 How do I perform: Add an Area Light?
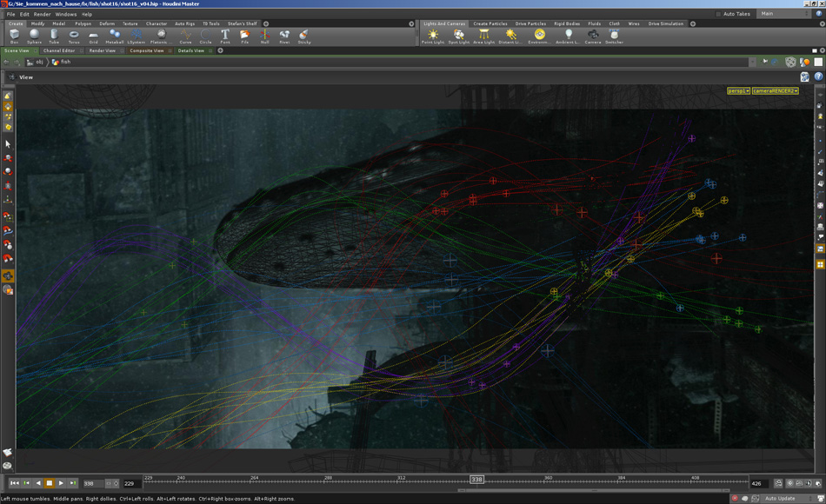(x=484, y=36)
